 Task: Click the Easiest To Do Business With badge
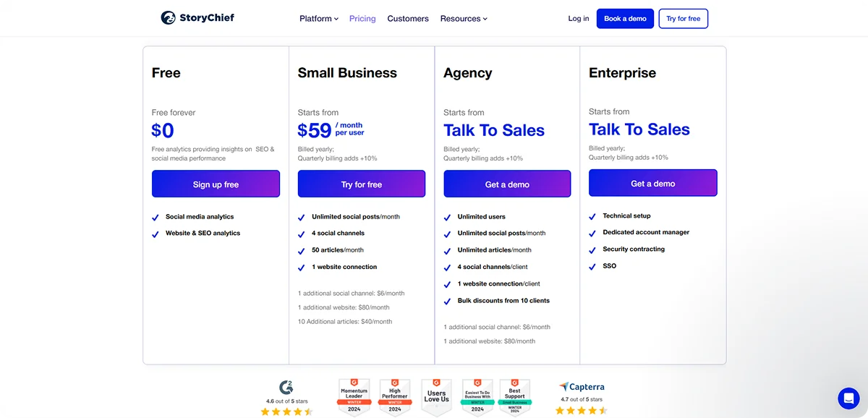coord(477,396)
